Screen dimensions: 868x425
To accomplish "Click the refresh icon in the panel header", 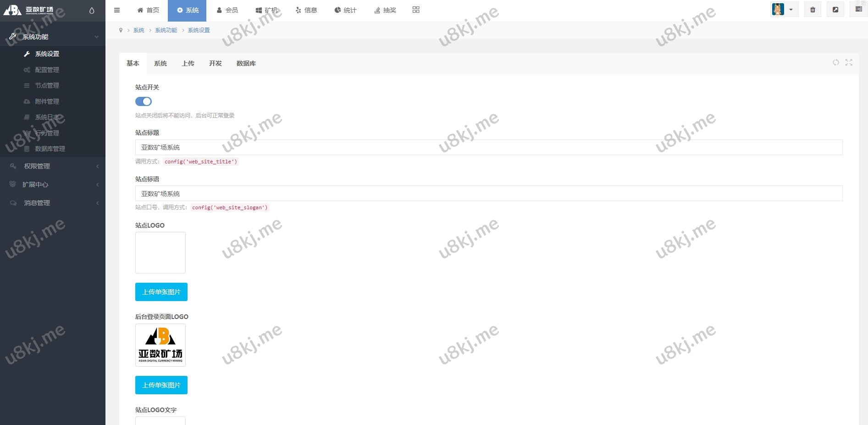I will 836,62.
